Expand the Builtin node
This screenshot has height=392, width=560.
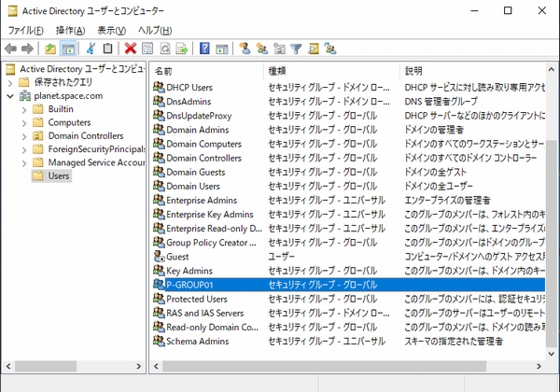pos(24,109)
